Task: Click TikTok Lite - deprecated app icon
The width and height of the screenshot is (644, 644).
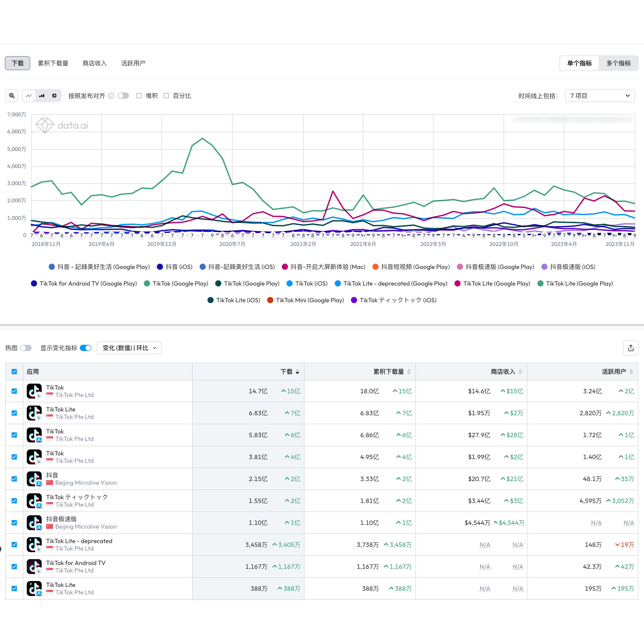Action: (34, 545)
